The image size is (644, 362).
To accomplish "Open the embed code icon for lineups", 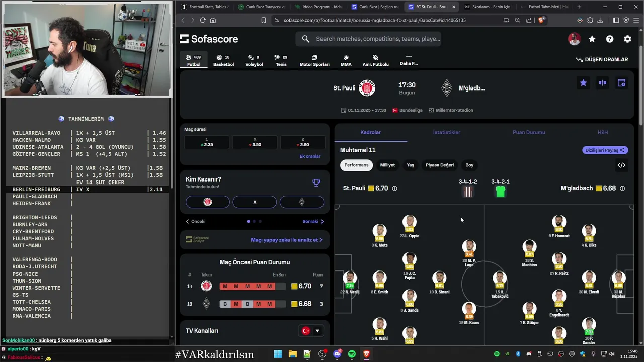I will [x=621, y=165].
